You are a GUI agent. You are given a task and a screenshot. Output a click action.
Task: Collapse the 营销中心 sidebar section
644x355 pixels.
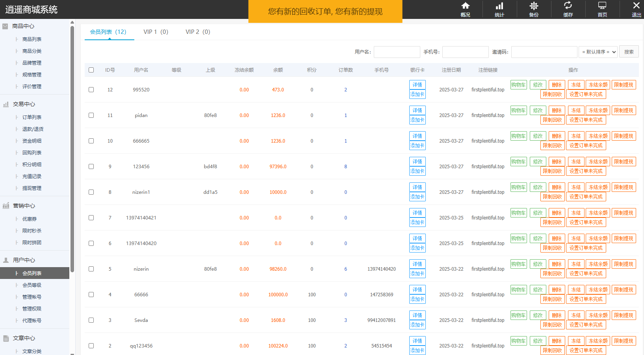tap(24, 206)
